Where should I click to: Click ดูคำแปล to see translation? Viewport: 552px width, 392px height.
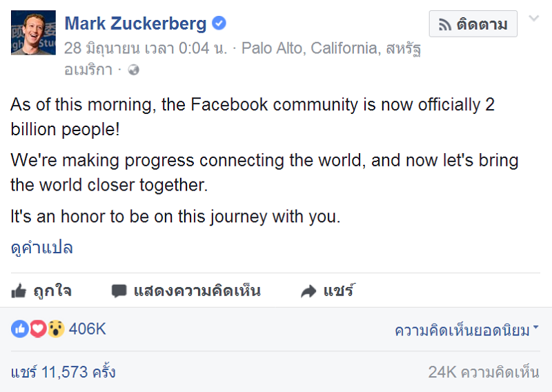[x=42, y=248]
